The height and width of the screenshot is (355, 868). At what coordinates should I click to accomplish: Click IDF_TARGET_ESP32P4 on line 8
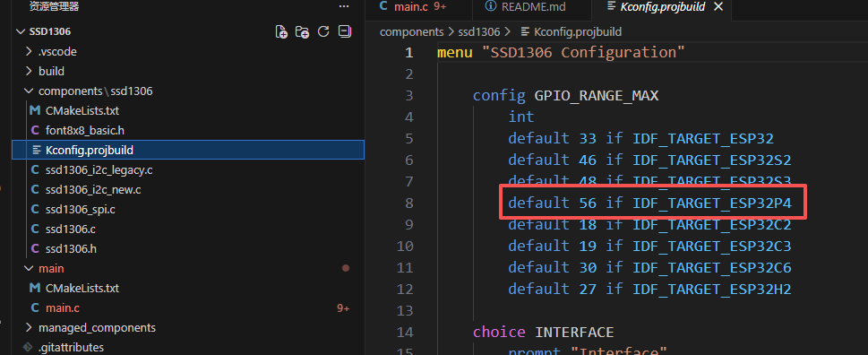712,203
